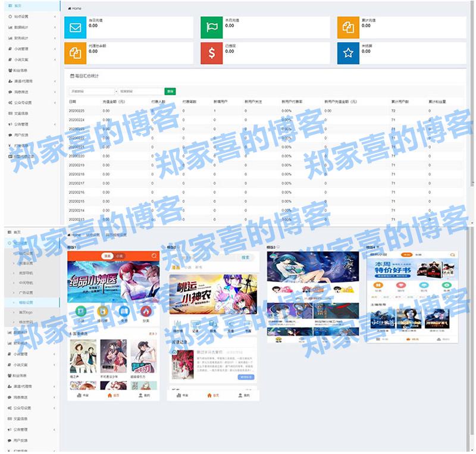This screenshot has height=454, width=476.
Task: Tap the 排行榜 chart icon in template 2
Action: tap(177, 324)
